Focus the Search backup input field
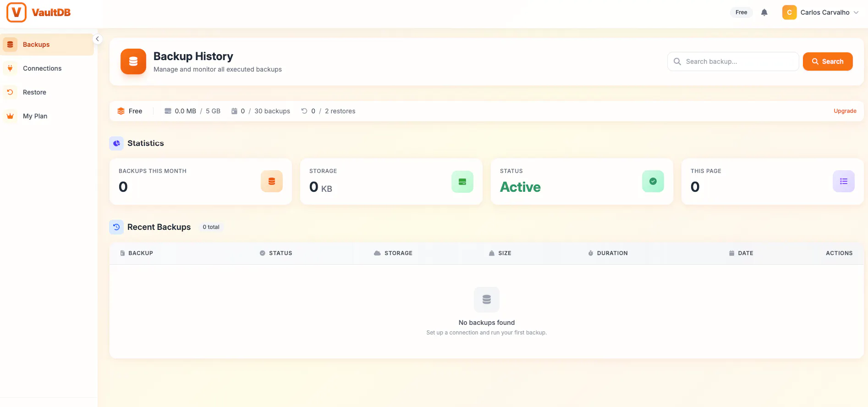Image resolution: width=868 pixels, height=407 pixels. 733,61
